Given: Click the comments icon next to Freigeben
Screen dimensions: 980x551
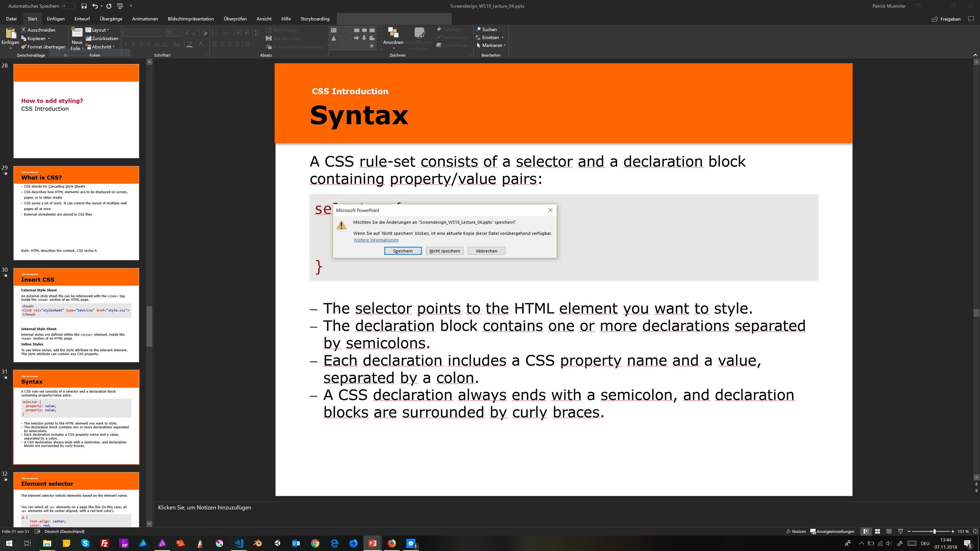Looking at the screenshot, I should tap(971, 19).
